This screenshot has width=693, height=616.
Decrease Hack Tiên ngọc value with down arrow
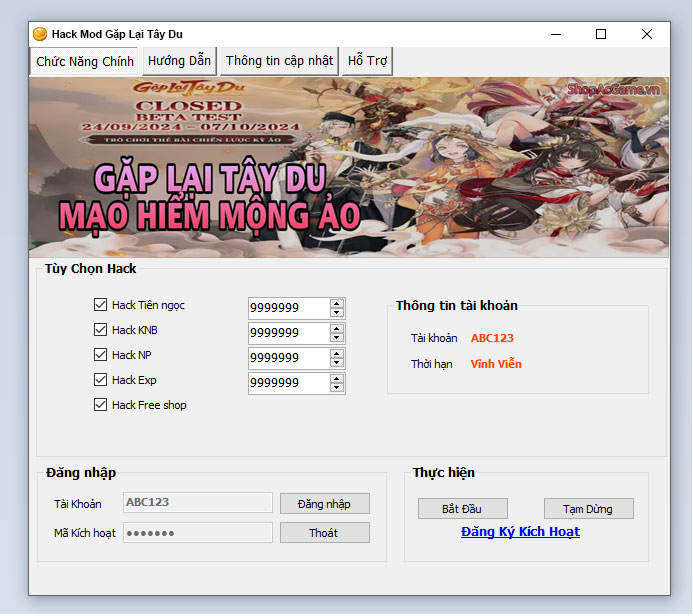337,312
